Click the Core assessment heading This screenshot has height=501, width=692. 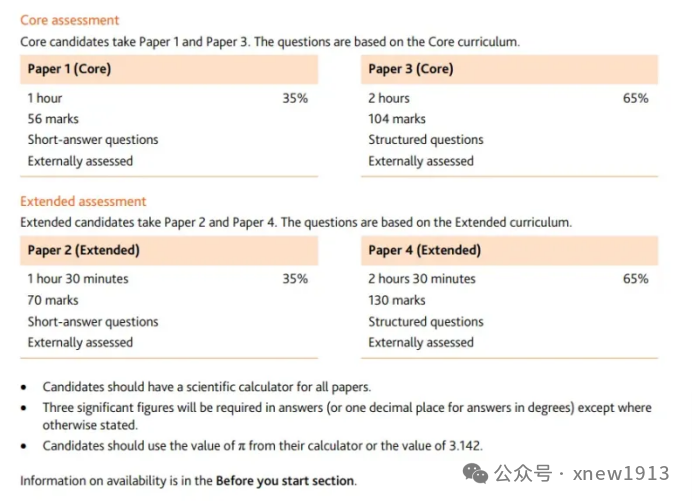coord(69,20)
